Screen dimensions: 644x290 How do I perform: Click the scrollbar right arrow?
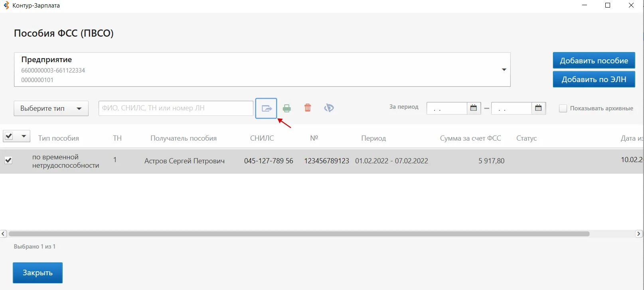(x=639, y=234)
